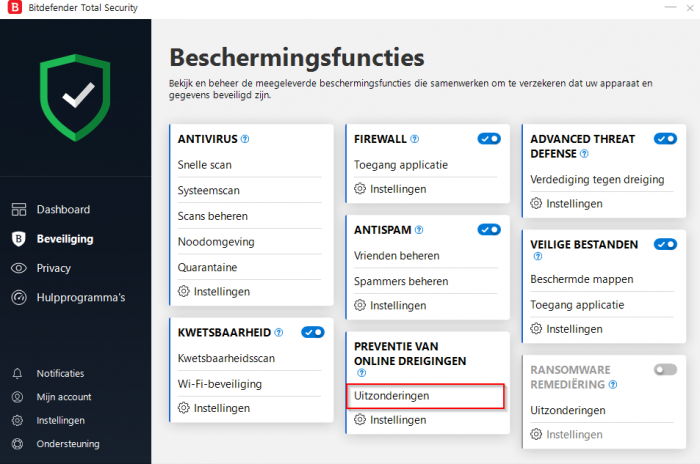Screen dimensions: 700x464
Task: Click gear icon in Veilige bestanden card
Action: 536,329
